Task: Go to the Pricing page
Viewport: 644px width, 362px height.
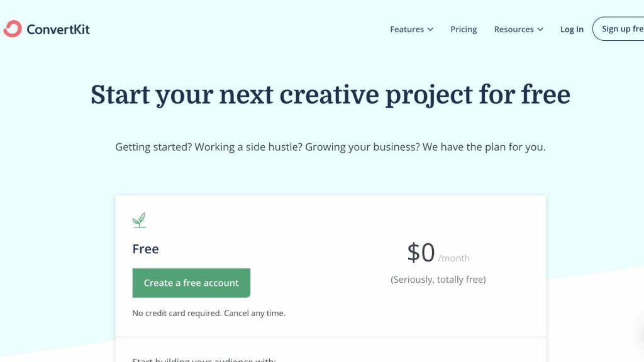Action: (x=464, y=29)
